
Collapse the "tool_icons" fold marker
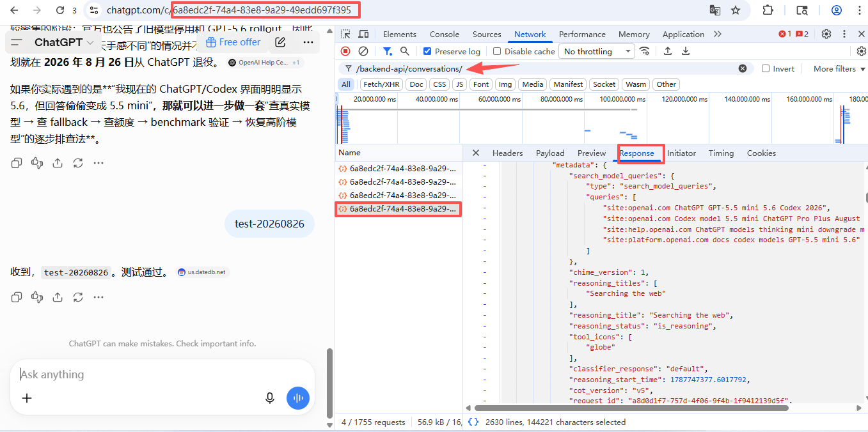click(x=484, y=337)
